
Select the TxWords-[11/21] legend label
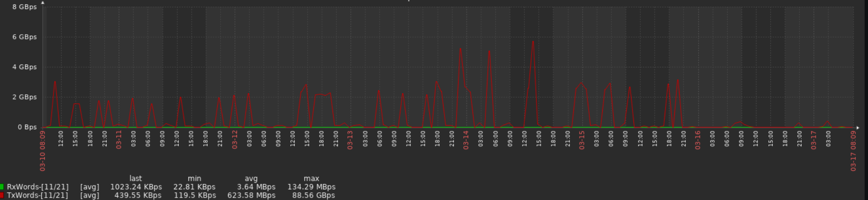tap(37, 195)
